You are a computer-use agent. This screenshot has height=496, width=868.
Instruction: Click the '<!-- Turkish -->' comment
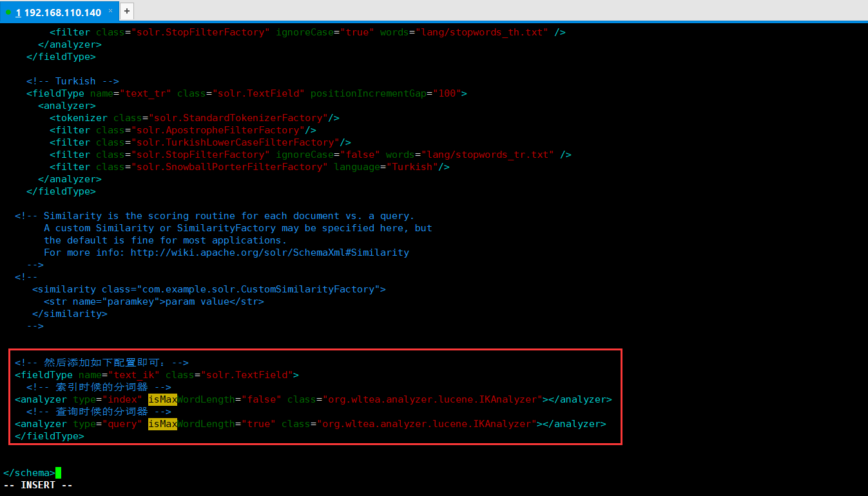tap(73, 81)
